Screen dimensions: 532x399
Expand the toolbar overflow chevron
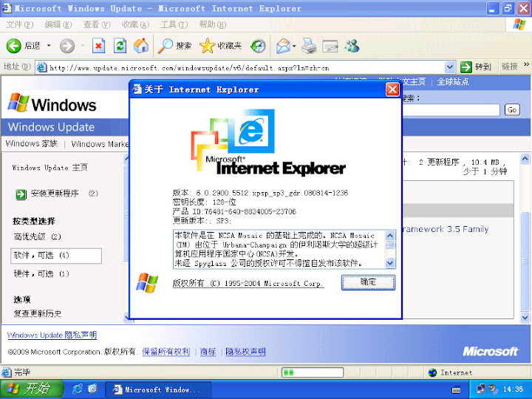(526, 64)
